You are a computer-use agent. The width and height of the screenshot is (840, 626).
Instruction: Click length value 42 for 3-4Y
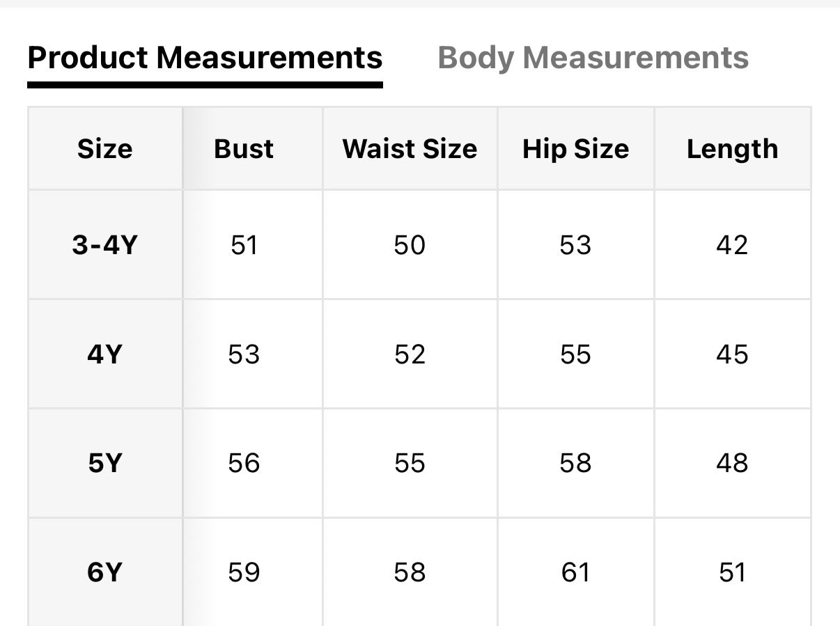pos(732,245)
